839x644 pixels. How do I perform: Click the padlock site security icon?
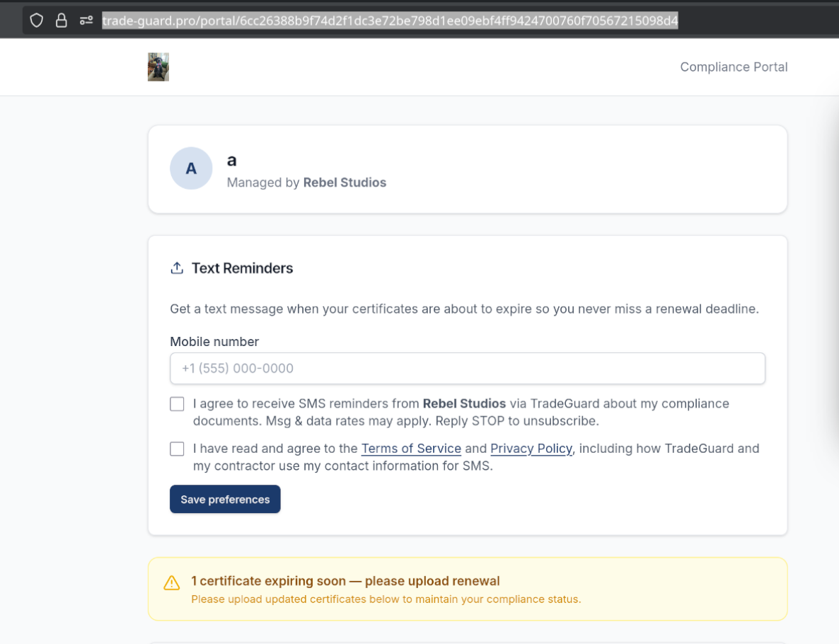62,21
